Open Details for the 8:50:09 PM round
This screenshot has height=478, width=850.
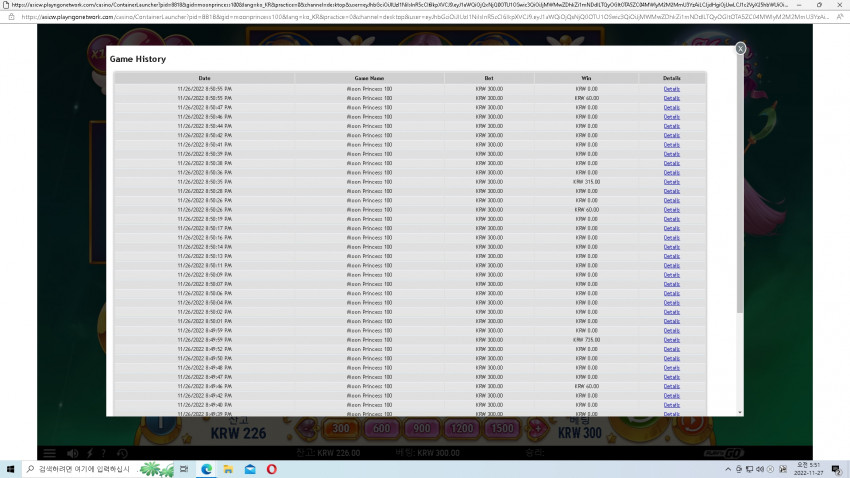[671, 275]
